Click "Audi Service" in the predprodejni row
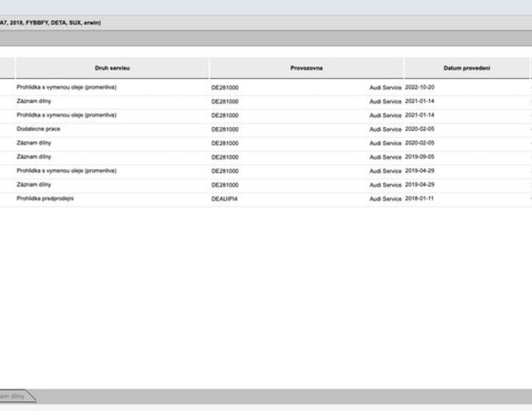Viewport: 532px width, 411px height. [x=385, y=198]
